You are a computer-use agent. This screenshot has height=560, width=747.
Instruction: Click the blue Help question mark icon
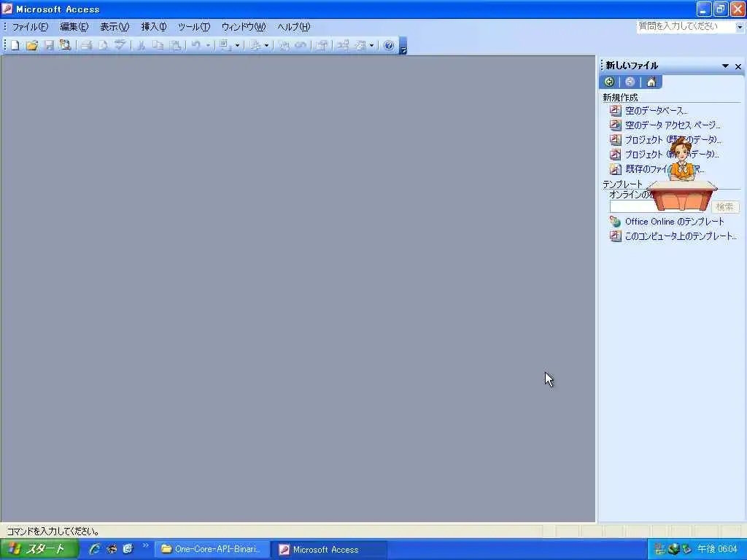pyautogui.click(x=389, y=45)
